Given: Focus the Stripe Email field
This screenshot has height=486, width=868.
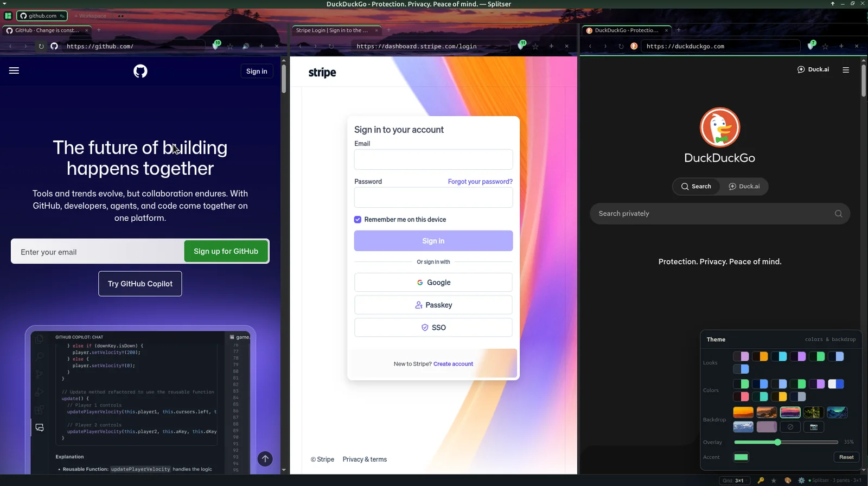Looking at the screenshot, I should pyautogui.click(x=433, y=160).
